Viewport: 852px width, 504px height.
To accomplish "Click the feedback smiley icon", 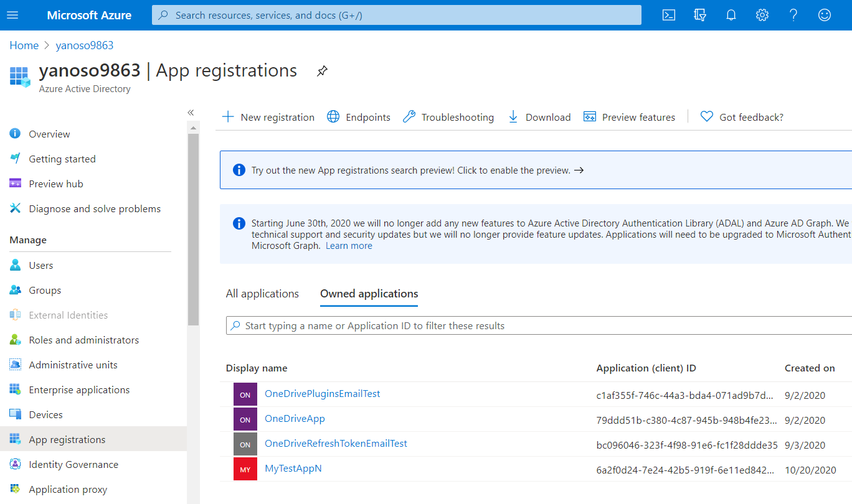I will (x=825, y=15).
